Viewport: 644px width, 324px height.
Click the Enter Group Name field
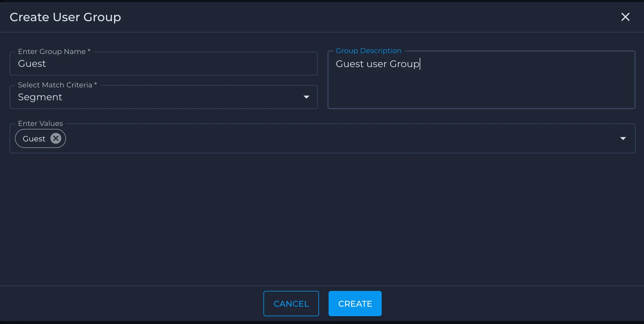(164, 64)
